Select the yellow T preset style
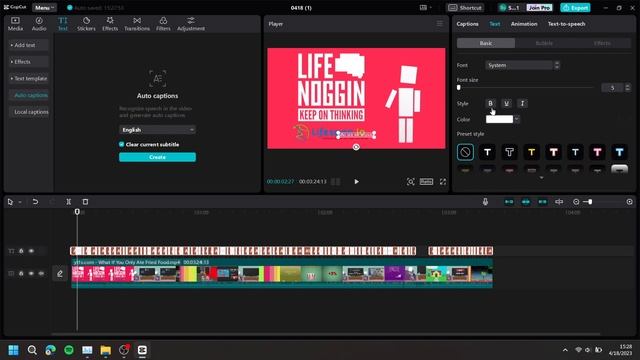640x360 pixels. pyautogui.click(x=531, y=152)
